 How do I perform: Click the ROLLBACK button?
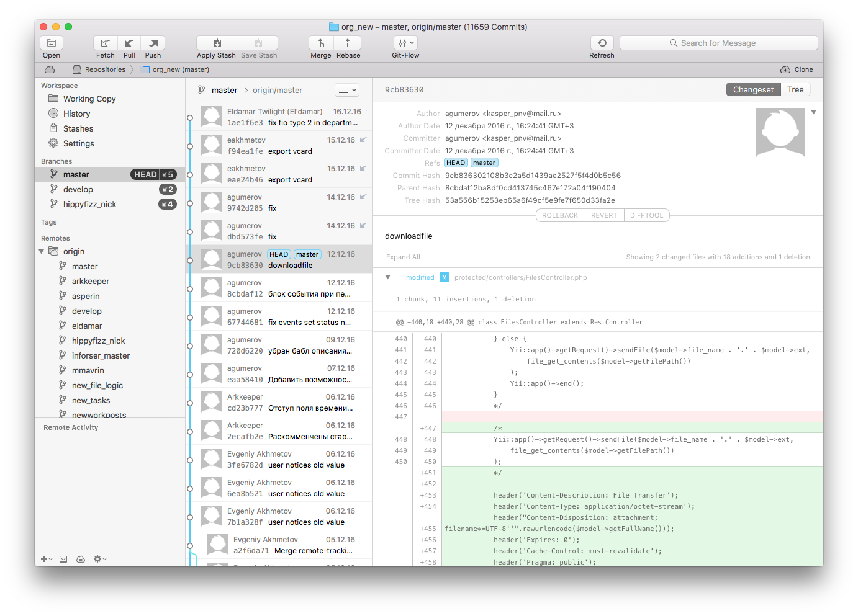point(559,216)
